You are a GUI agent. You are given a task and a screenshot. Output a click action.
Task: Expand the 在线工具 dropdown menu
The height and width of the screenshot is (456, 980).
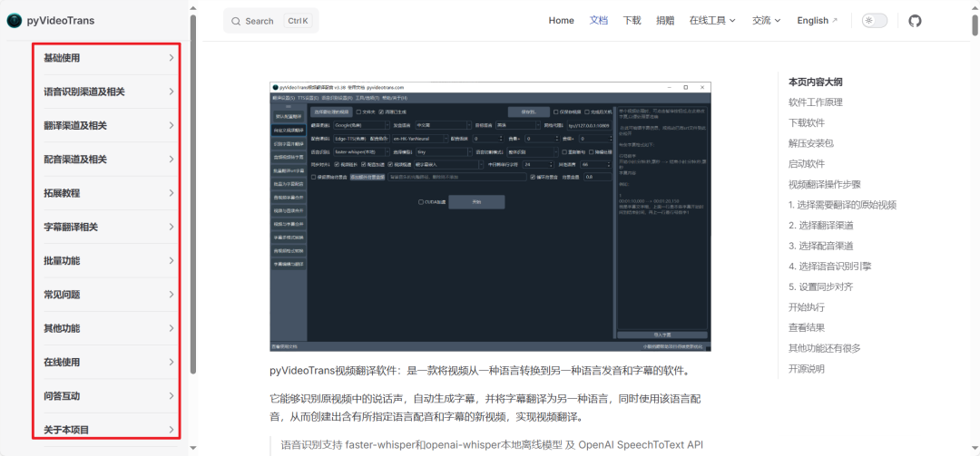click(712, 21)
